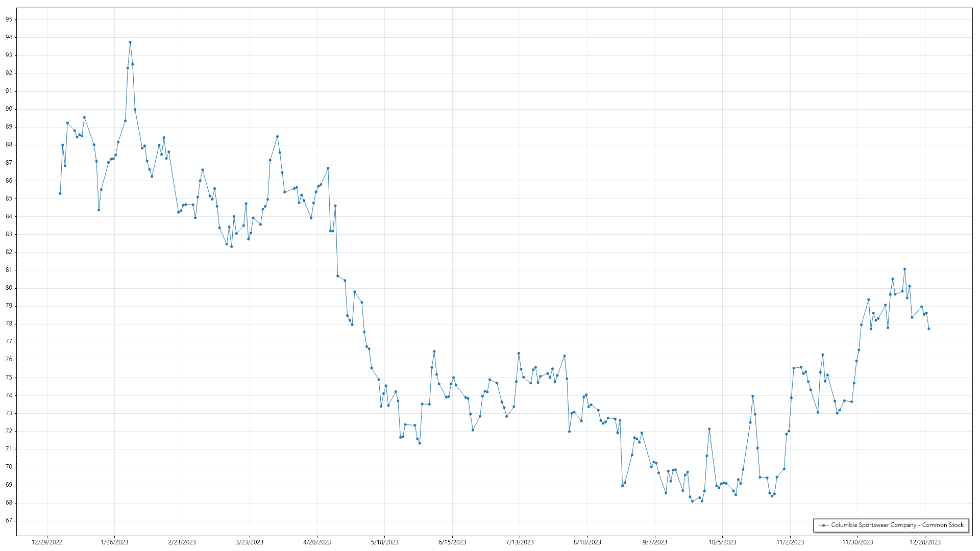Click the 95 y-axis value label
Screen dimensions: 980x551
(x=9, y=19)
